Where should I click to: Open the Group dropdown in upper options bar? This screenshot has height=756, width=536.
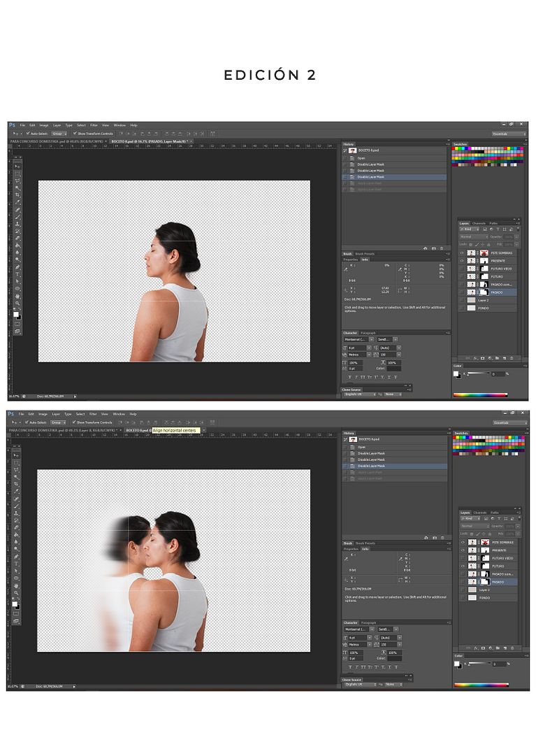(59, 134)
